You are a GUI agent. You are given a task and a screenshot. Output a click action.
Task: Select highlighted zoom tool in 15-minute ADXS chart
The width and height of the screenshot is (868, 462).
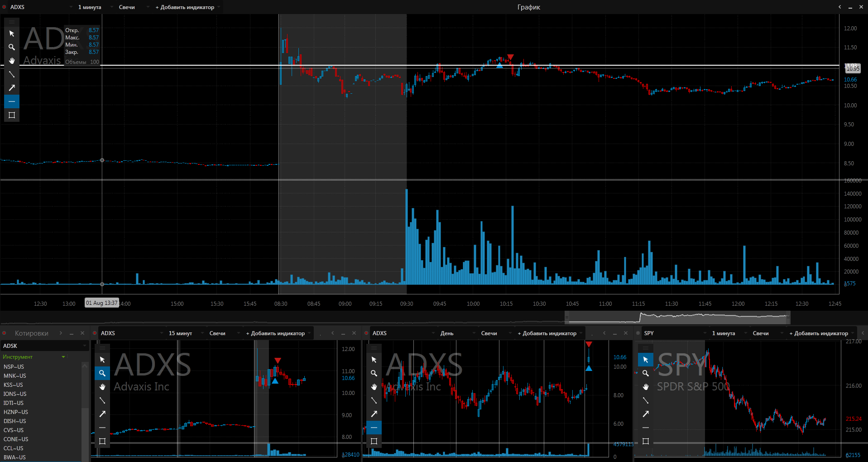click(x=102, y=373)
